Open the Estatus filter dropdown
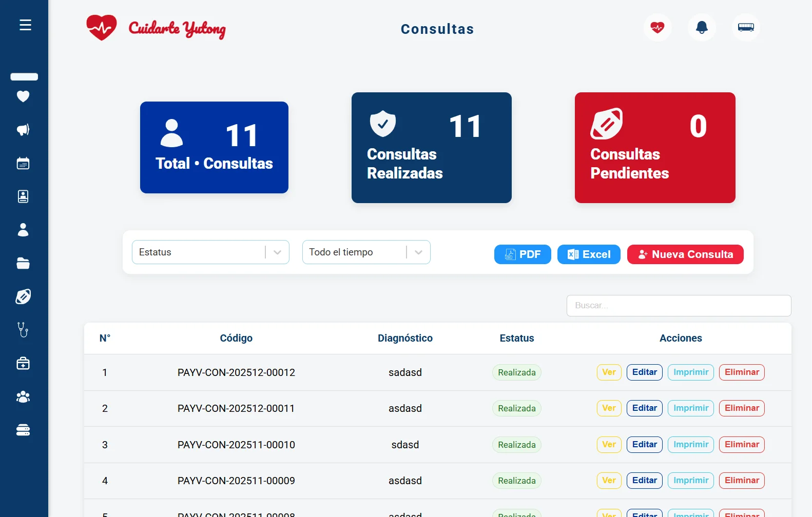Image resolution: width=812 pixels, height=517 pixels. [210, 252]
